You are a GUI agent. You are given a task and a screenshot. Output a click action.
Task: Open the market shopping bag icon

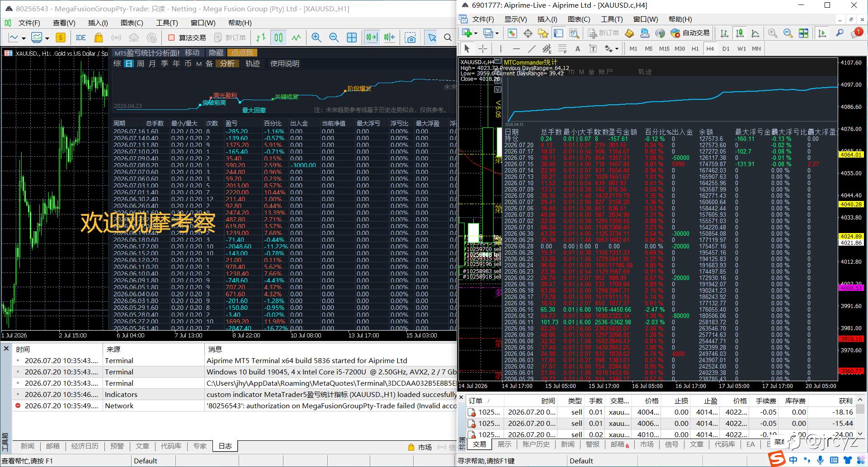99,37
